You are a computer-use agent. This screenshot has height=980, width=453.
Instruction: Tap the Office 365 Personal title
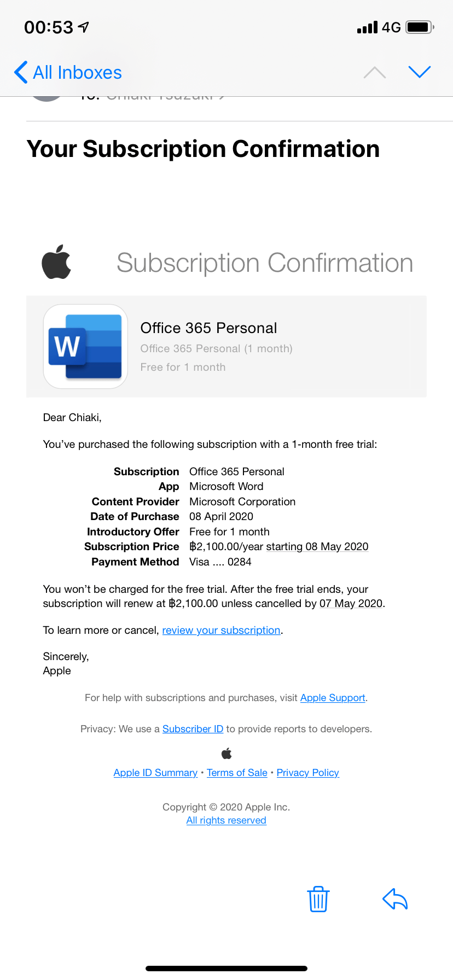click(x=208, y=328)
